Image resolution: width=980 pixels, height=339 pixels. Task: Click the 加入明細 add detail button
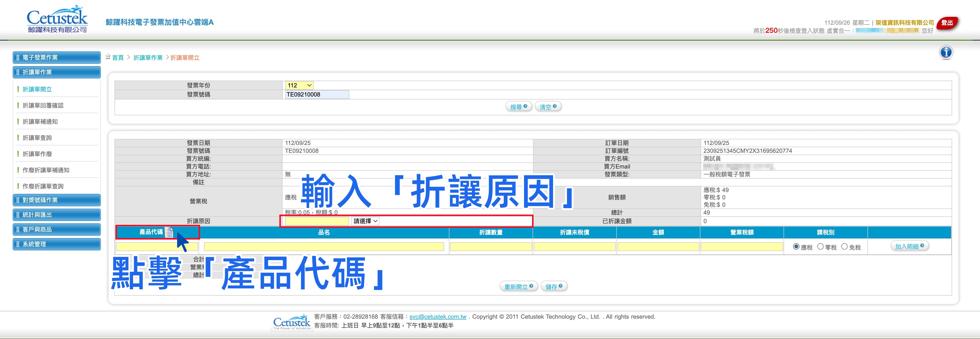909,246
